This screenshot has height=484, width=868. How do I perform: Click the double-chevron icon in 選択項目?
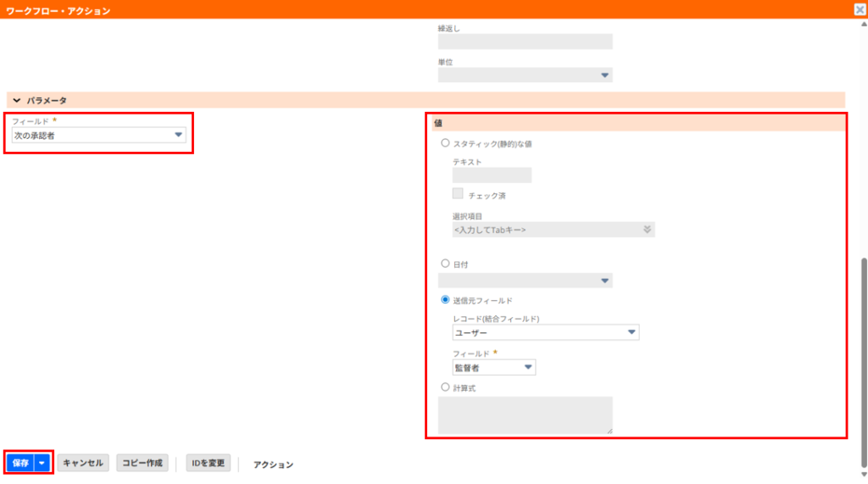click(647, 230)
